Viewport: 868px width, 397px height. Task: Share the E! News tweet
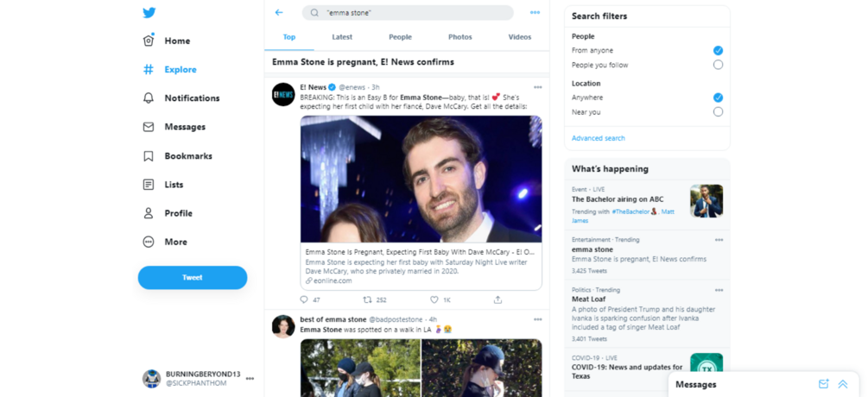tap(497, 299)
